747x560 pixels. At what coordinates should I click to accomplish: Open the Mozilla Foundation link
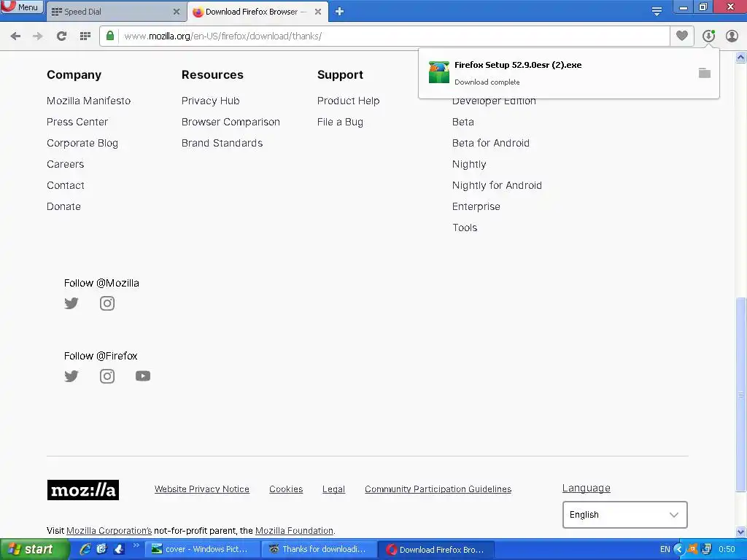(x=294, y=531)
